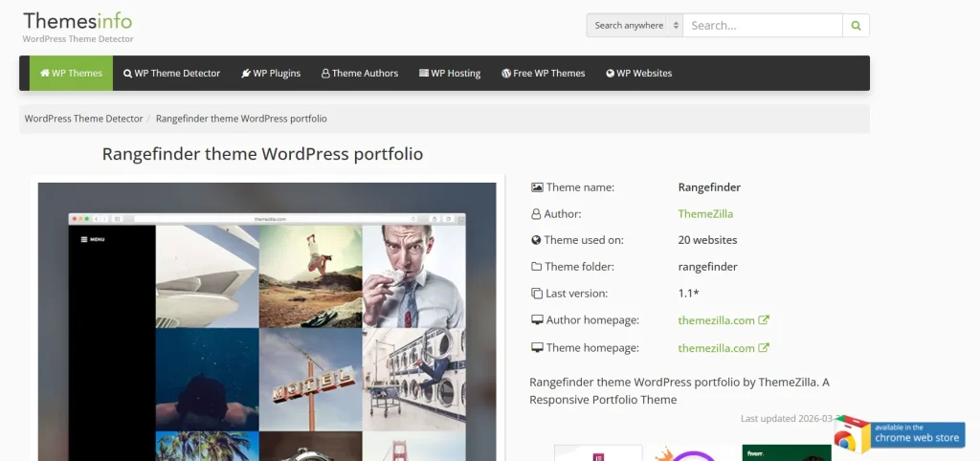The height and width of the screenshot is (461, 980).
Task: Click the image icon next to Theme name
Action: (x=537, y=187)
